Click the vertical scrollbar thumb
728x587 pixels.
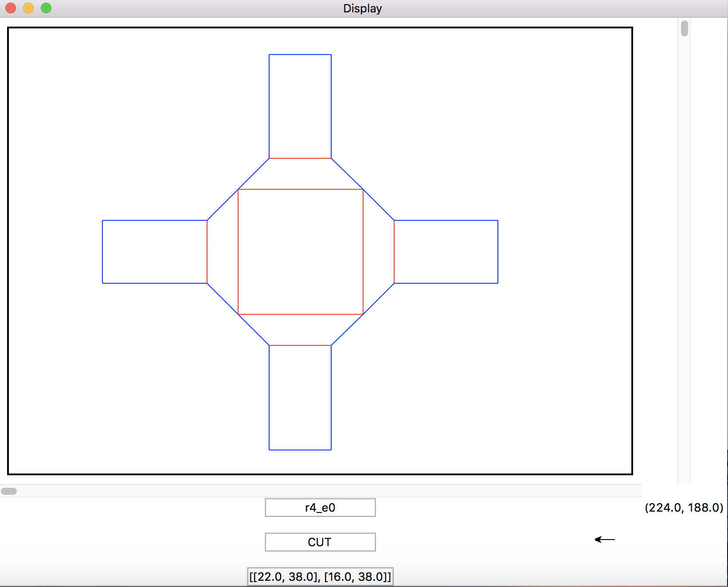coord(684,28)
